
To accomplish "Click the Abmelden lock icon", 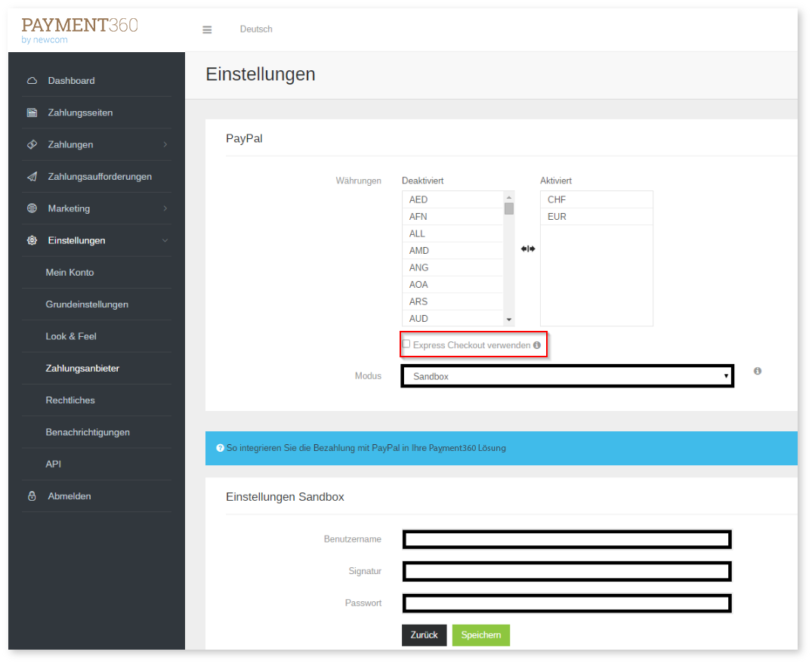I will [32, 496].
